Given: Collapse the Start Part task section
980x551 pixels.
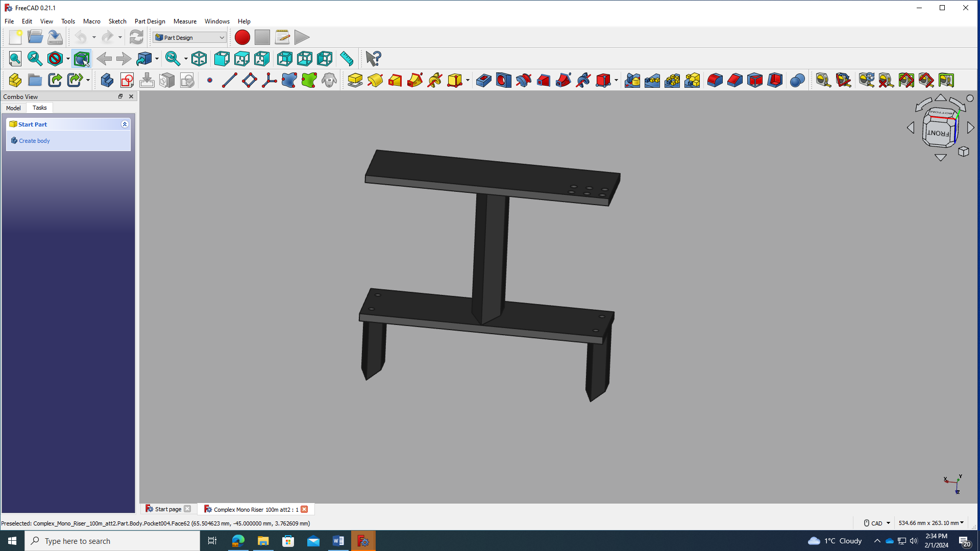Looking at the screenshot, I should coord(125,124).
